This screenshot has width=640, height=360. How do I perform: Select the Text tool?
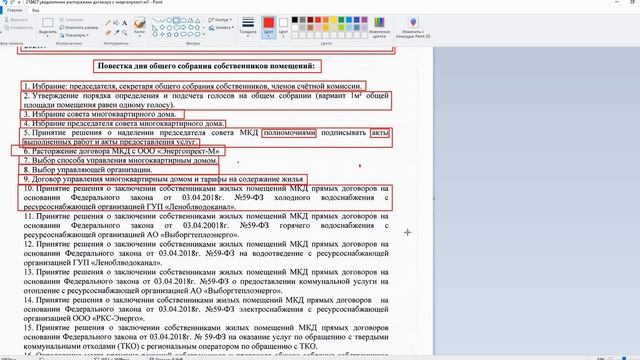(x=124, y=23)
